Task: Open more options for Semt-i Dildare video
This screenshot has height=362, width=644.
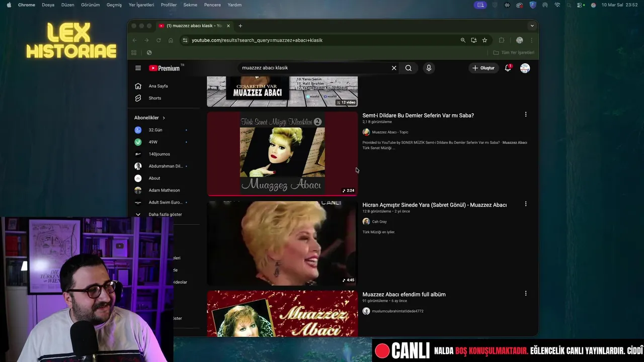Action: coord(526,115)
